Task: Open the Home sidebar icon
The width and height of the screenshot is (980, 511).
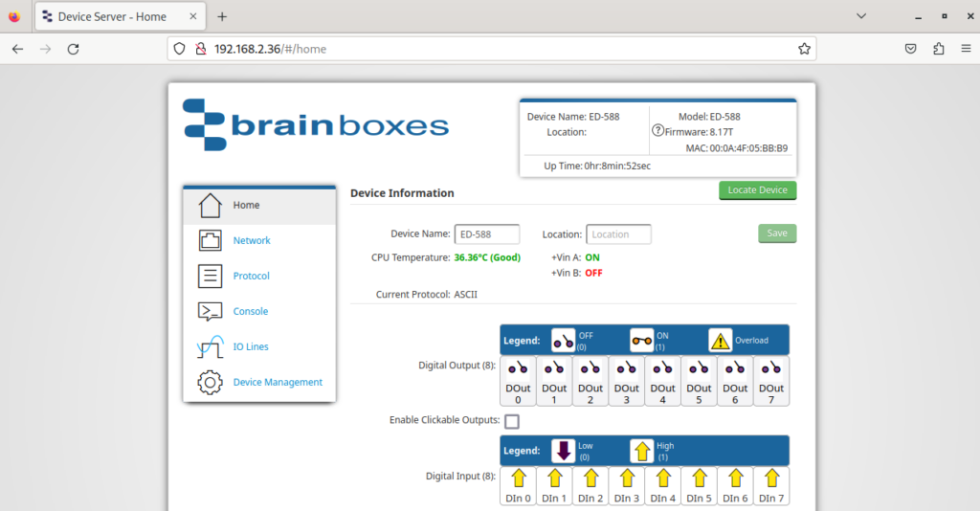Action: (210, 206)
